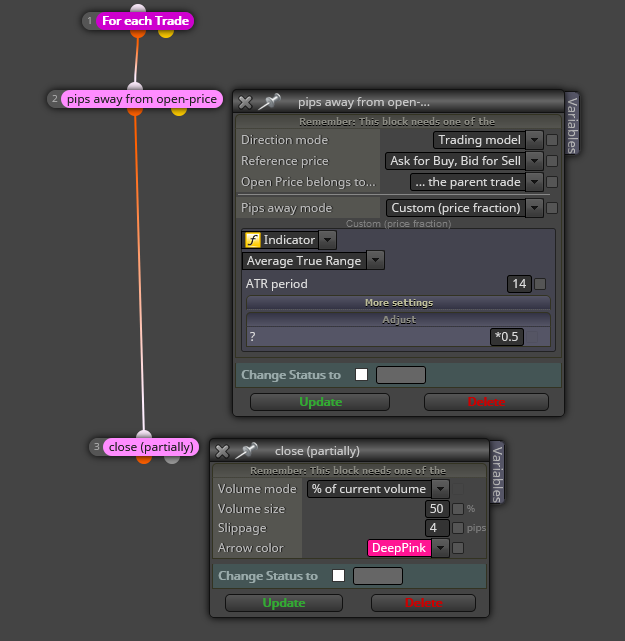Toggle the Adjust value checkbox
This screenshot has width=625, height=641.
(x=532, y=337)
